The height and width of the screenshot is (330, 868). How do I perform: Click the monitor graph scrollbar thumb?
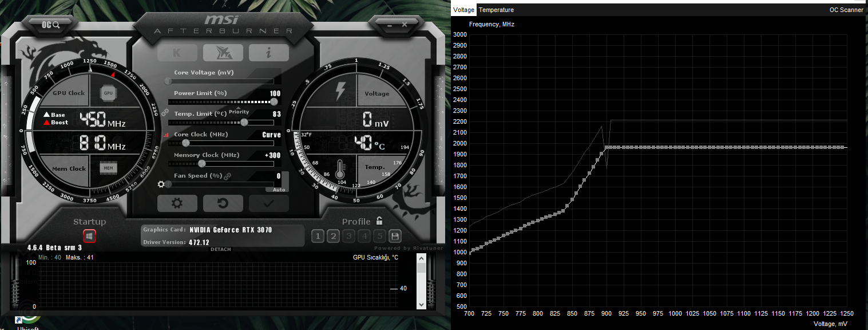tap(422, 268)
